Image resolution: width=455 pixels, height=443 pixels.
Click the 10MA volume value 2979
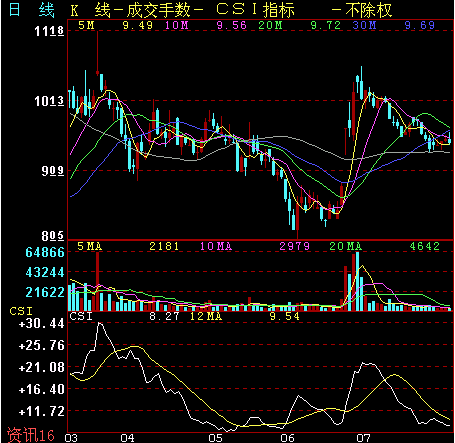coord(294,246)
